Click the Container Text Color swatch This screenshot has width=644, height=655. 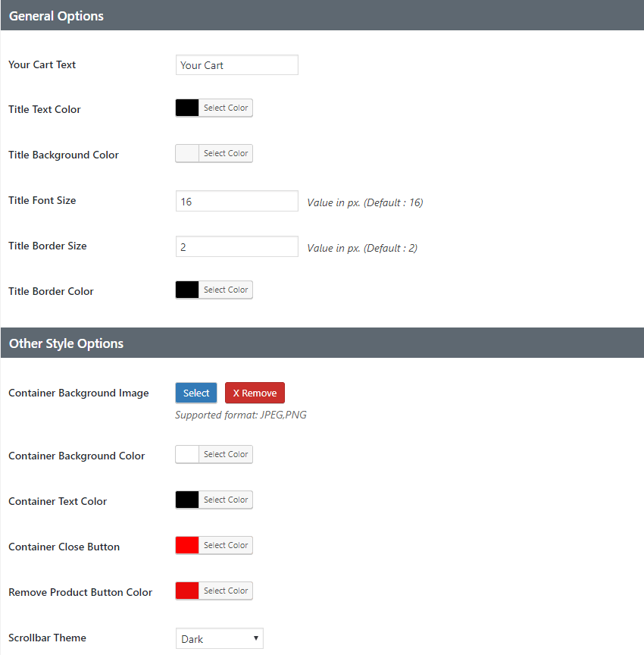pyautogui.click(x=187, y=500)
